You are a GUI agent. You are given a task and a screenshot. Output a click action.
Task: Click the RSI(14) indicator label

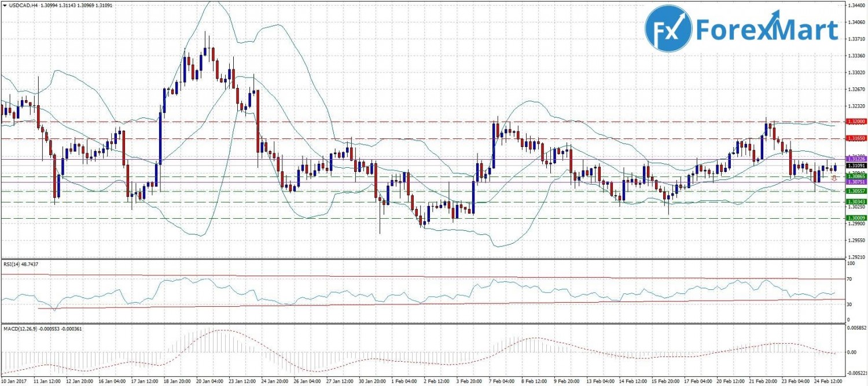(x=21, y=264)
